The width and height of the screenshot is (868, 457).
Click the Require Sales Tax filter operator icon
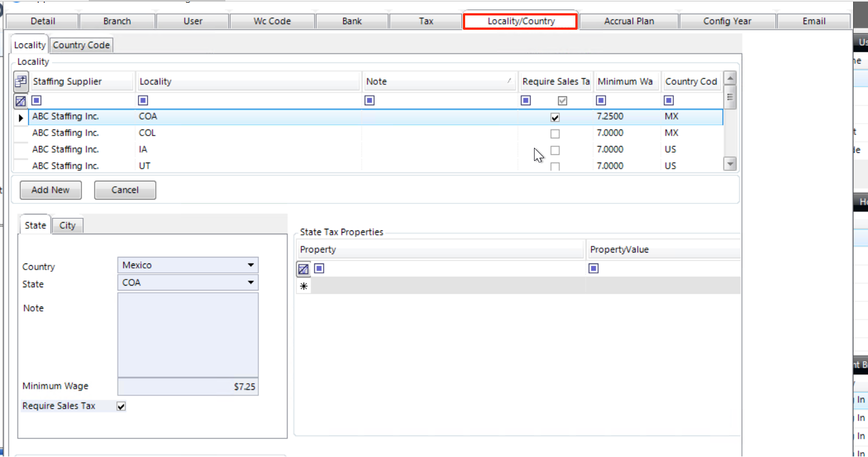pyautogui.click(x=526, y=100)
